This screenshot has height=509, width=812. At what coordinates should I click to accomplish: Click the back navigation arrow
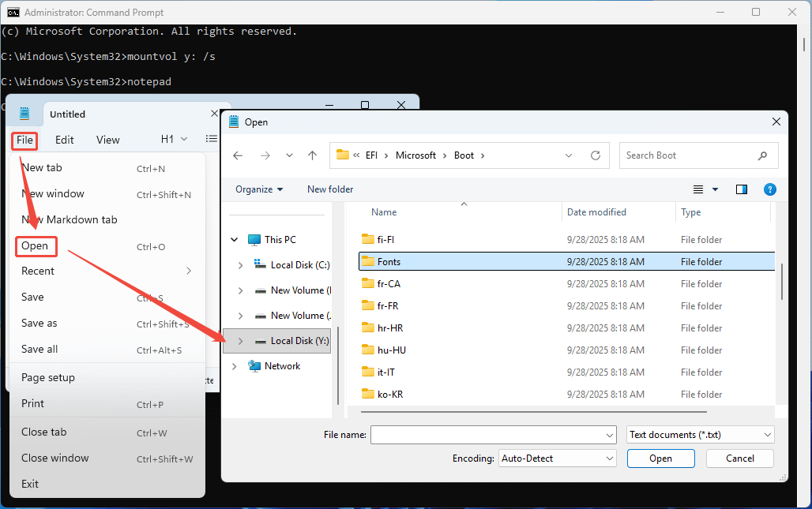click(237, 155)
